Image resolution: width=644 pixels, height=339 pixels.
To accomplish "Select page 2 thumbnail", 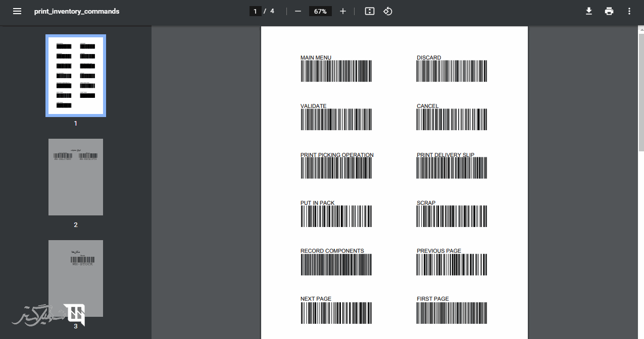I will (x=76, y=177).
